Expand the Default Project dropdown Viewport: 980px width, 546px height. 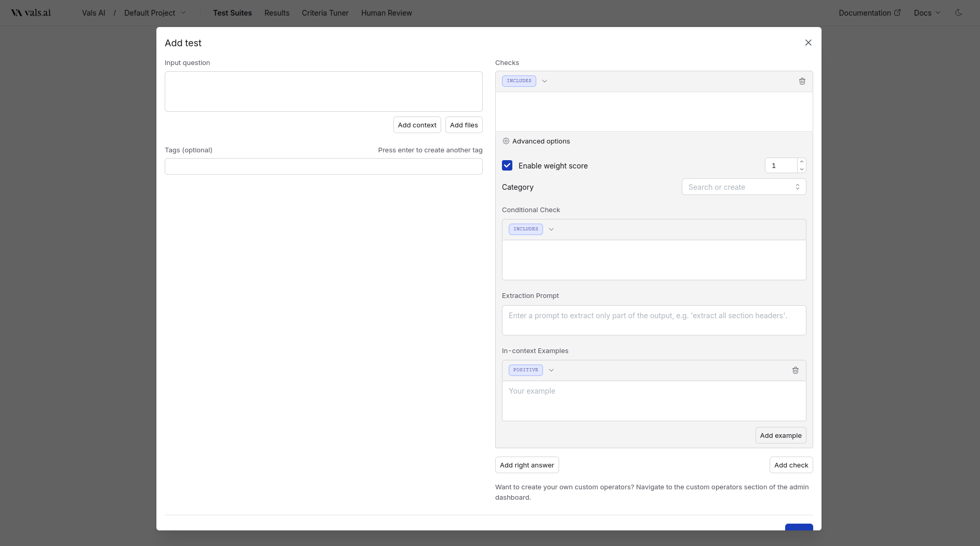(x=155, y=13)
